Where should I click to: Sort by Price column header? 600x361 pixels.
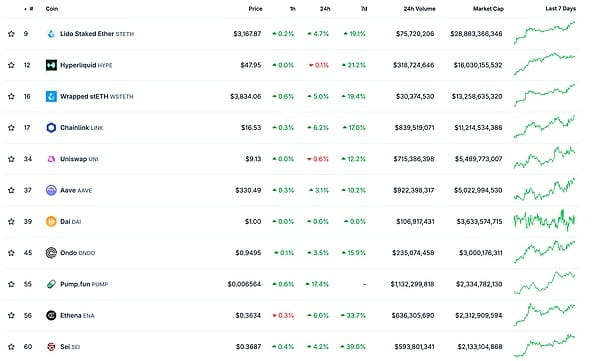tap(255, 8)
